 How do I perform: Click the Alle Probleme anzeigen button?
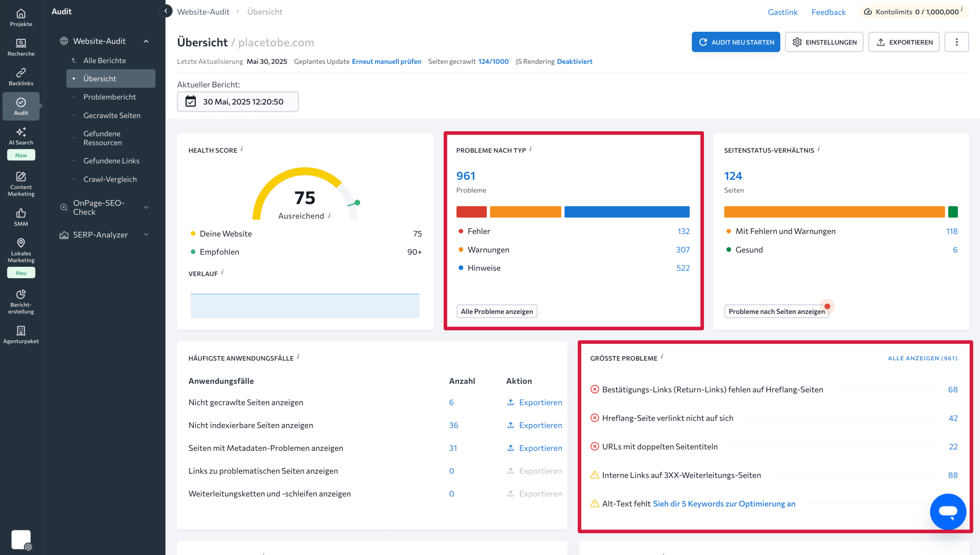(x=497, y=312)
